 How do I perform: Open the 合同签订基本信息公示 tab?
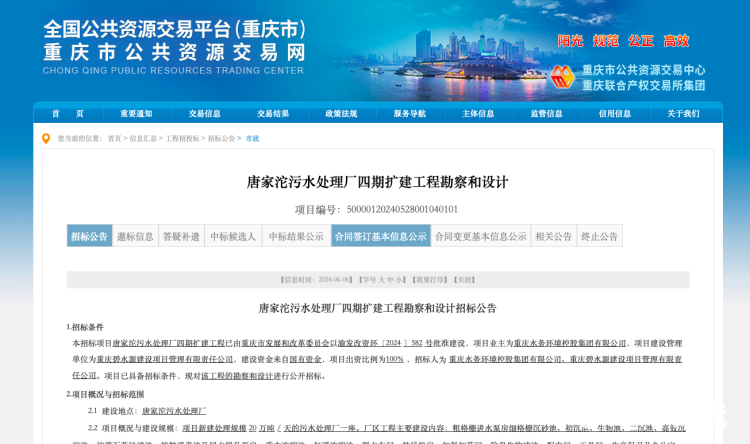[380, 236]
